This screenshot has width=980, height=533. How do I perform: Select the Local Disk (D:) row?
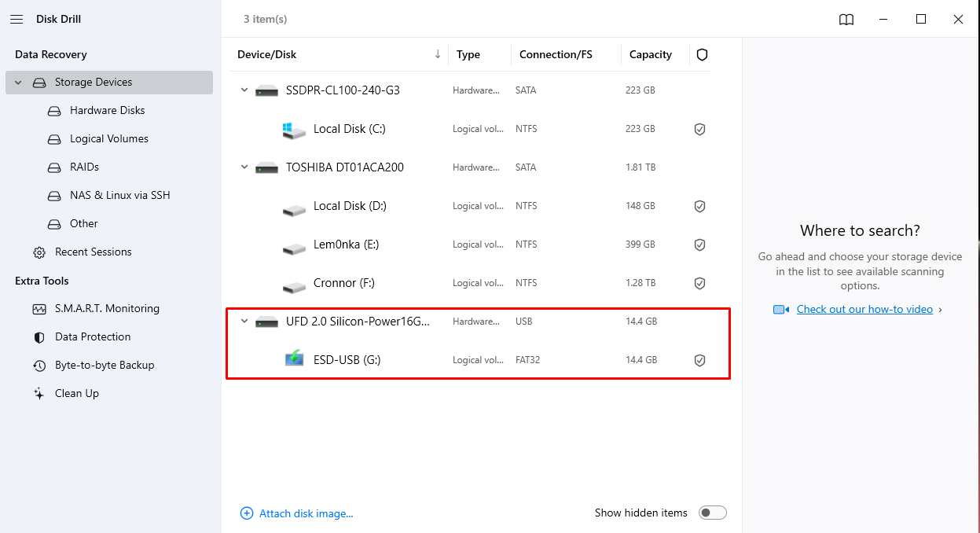[x=470, y=206]
